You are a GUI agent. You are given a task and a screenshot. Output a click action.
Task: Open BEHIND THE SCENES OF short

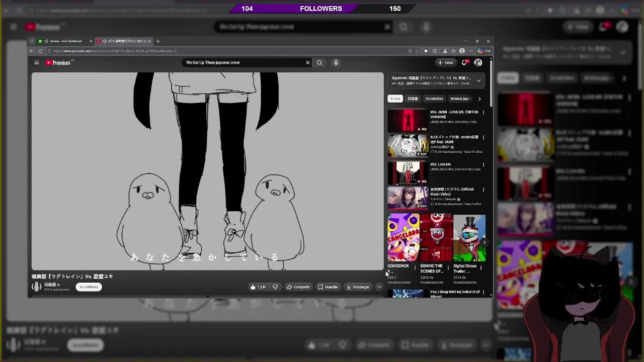pos(436,237)
